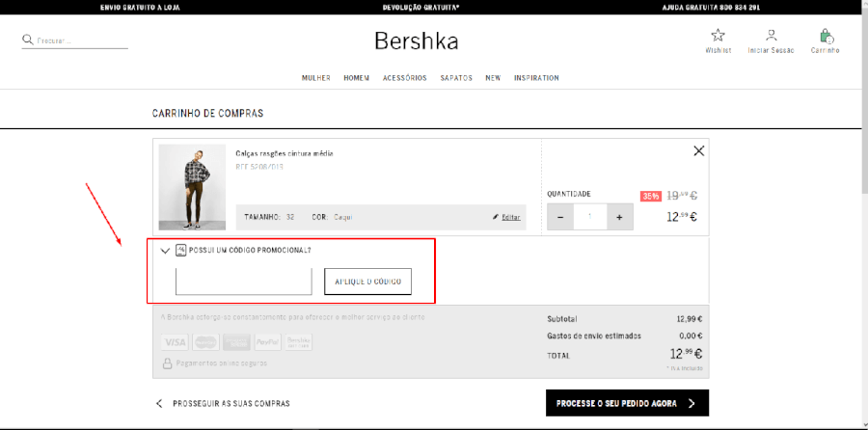Open the Sapatos menu
The image size is (868, 430).
456,78
